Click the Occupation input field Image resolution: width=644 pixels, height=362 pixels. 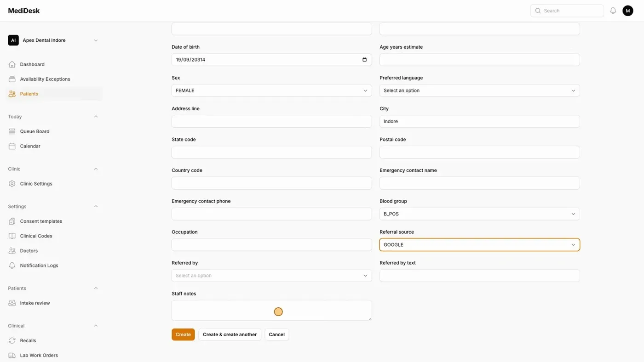271,245
